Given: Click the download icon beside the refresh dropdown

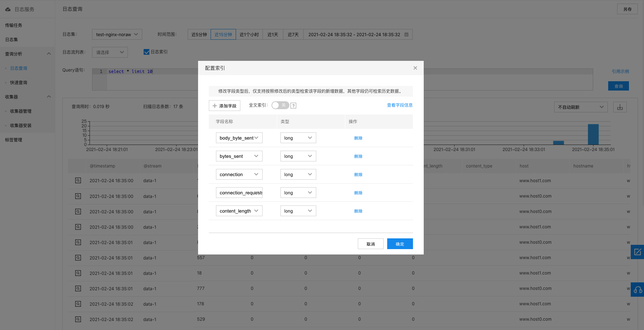Looking at the screenshot, I should pos(620,107).
